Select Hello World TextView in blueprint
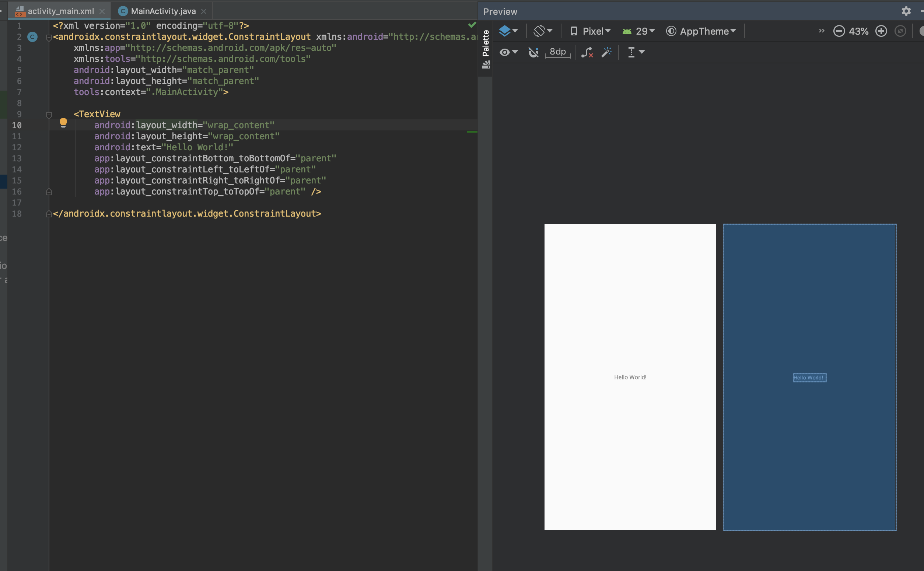This screenshot has height=571, width=924. coord(809,378)
